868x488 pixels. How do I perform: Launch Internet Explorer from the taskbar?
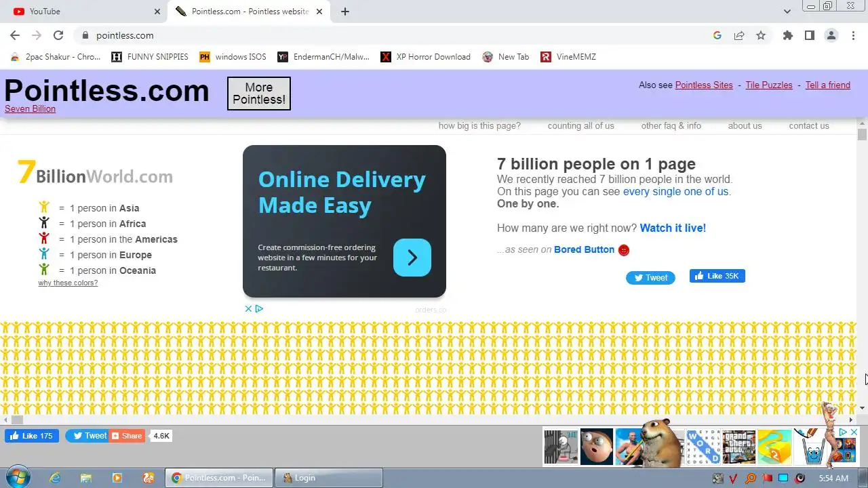click(55, 478)
